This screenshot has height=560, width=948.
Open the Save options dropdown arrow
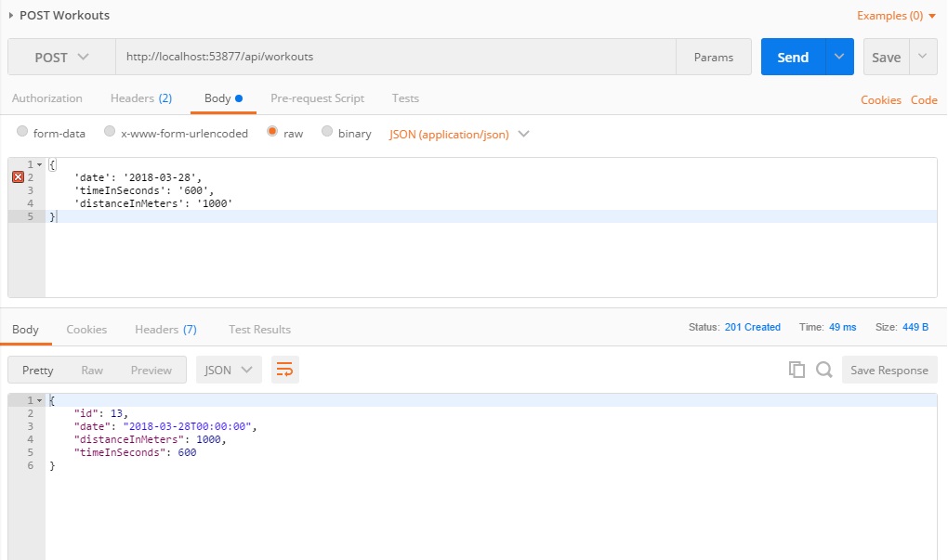923,57
